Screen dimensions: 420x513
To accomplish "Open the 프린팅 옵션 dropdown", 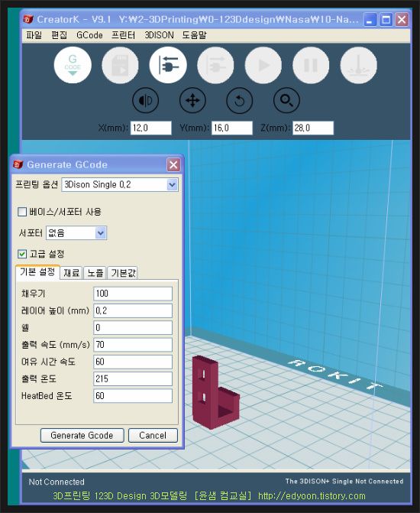I will click(x=120, y=185).
